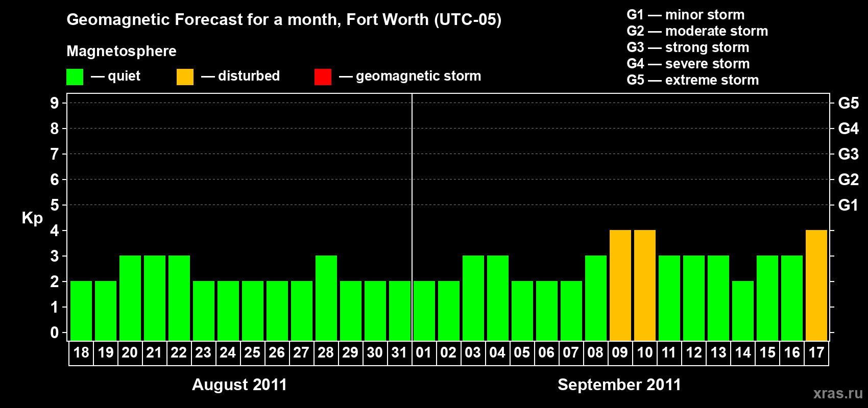The height and width of the screenshot is (408, 868).
Task: Click the '— geomagnetic storm' legend label
Action: [x=410, y=76]
